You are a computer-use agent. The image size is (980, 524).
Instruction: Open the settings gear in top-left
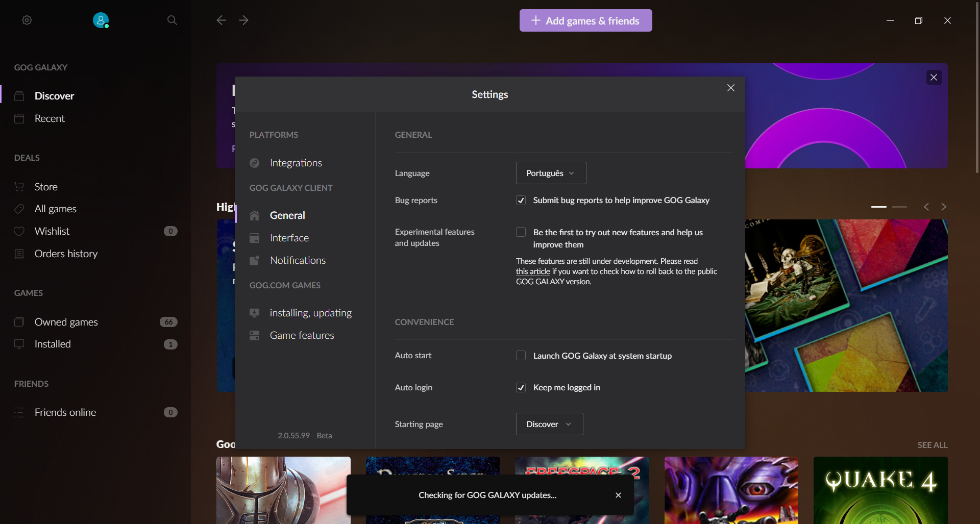click(27, 20)
